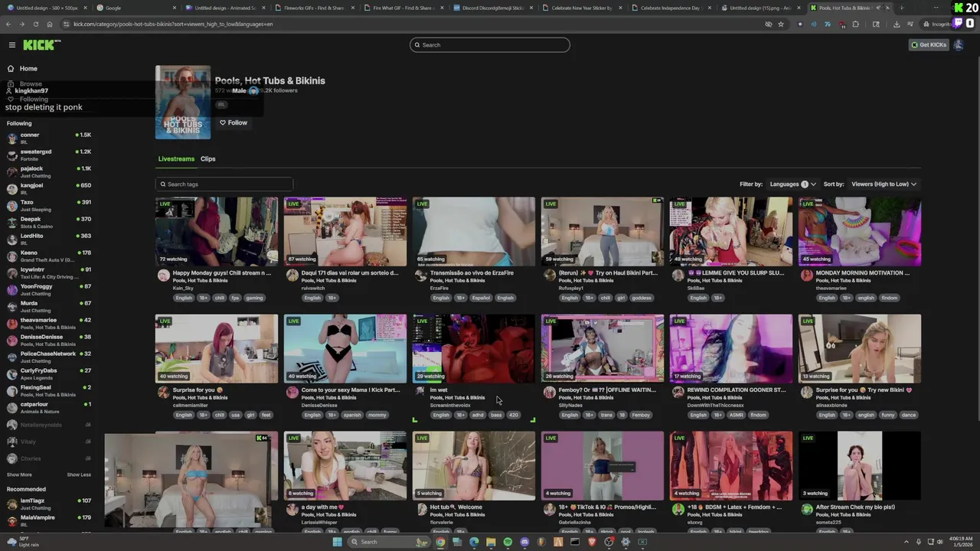Open Brave browser from the taskbar

(x=592, y=542)
